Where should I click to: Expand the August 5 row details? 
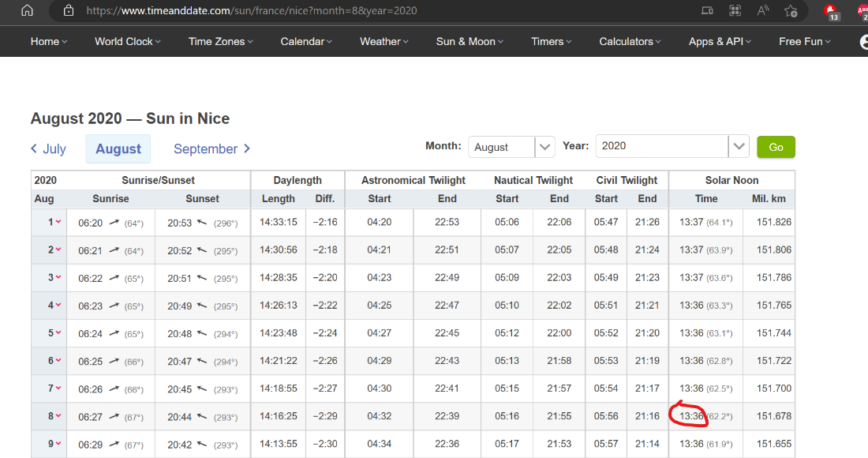(x=54, y=333)
